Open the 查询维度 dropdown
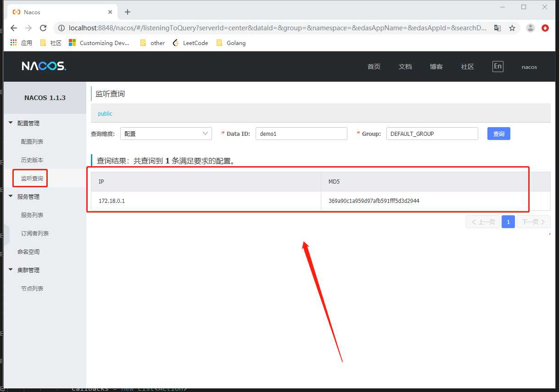The image size is (559, 392). (x=166, y=134)
